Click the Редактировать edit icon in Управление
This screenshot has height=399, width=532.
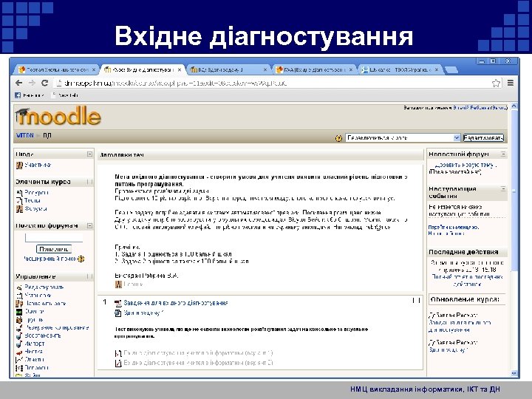19,287
